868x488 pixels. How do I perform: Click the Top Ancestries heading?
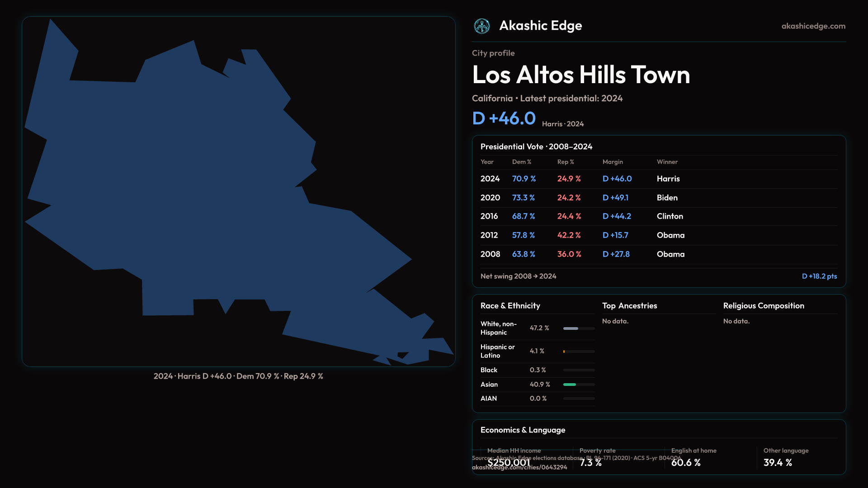[629, 306]
